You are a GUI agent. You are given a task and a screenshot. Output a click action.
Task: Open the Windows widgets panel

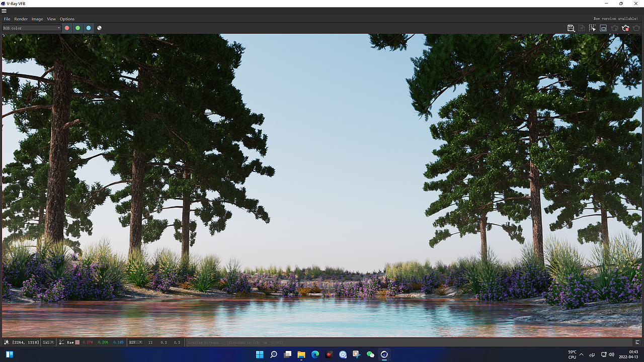(10, 354)
